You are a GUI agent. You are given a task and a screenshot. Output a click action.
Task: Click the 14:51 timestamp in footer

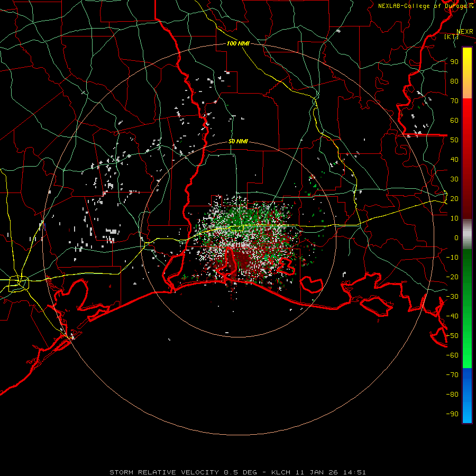pos(353,472)
